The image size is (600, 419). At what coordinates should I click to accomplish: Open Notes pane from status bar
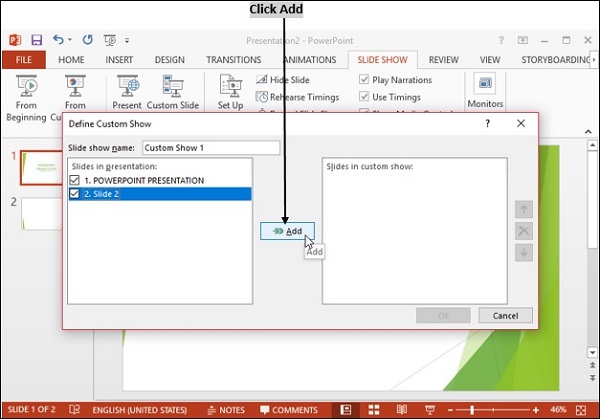point(226,410)
